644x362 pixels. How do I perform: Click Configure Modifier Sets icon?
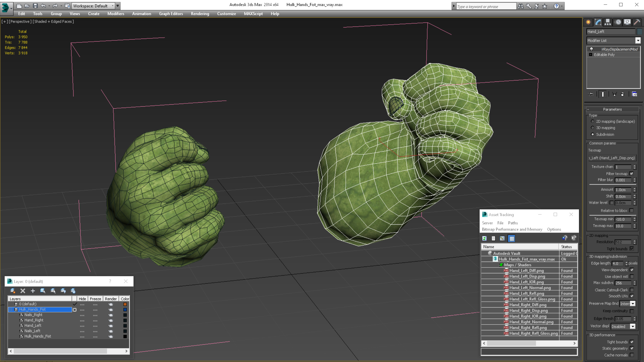click(635, 94)
